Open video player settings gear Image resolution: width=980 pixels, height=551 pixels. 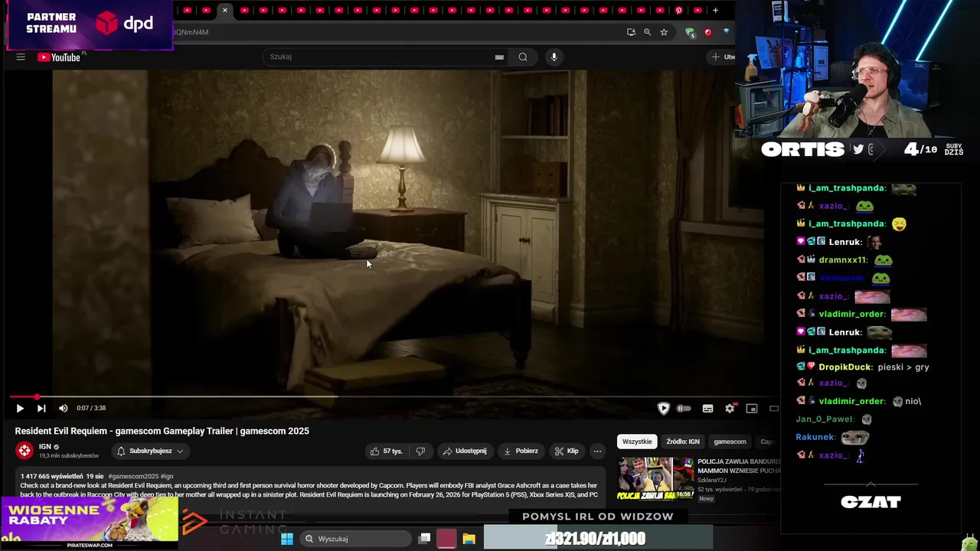pyautogui.click(x=730, y=409)
